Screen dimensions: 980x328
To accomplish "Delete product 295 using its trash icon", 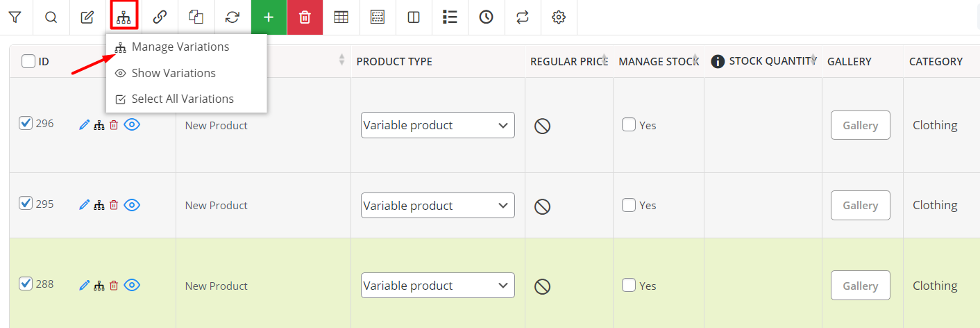I will pos(114,205).
